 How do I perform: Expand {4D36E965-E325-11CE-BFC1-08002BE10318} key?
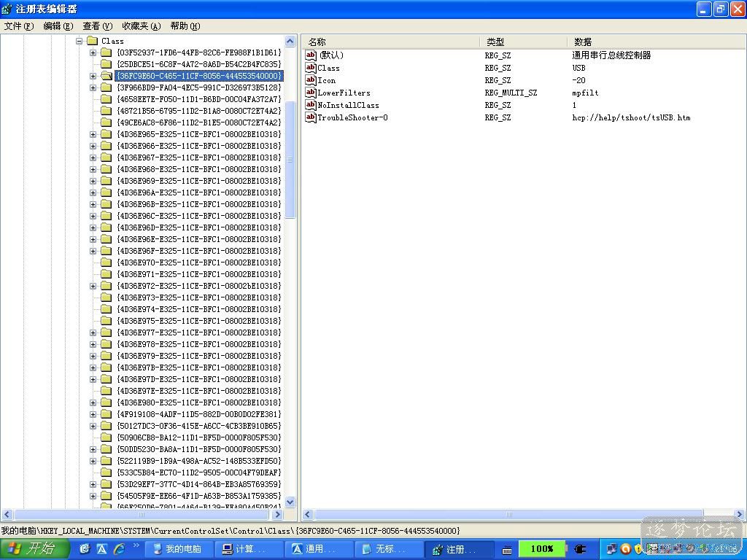(93, 134)
